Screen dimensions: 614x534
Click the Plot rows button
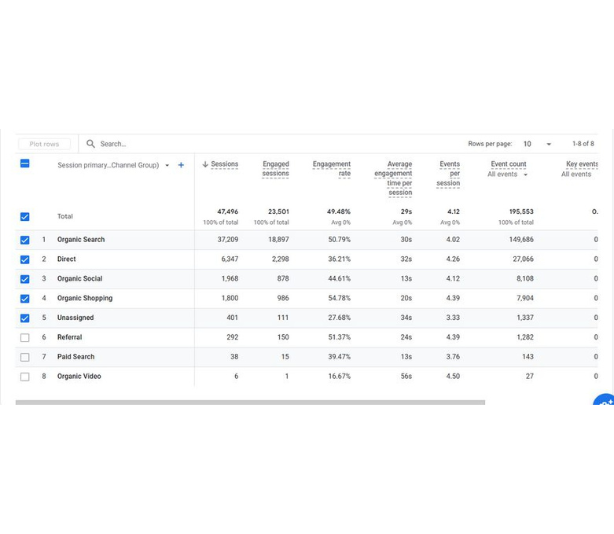pyautogui.click(x=44, y=144)
